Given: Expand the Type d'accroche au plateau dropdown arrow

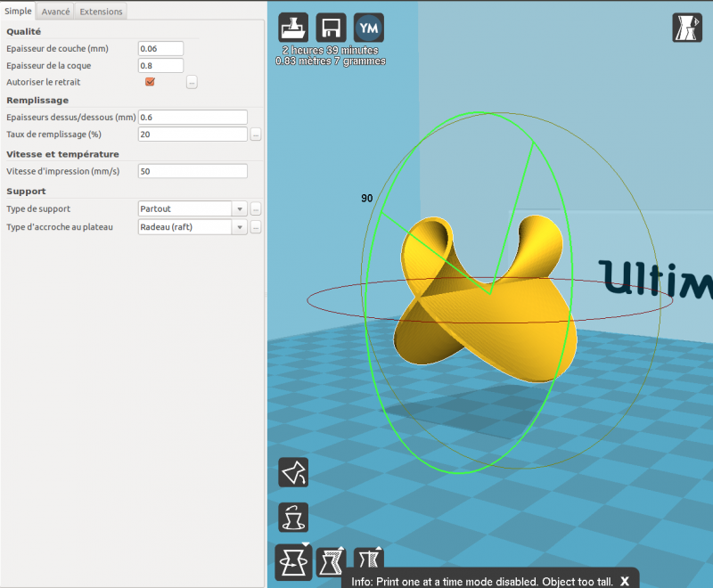Looking at the screenshot, I should (x=240, y=227).
